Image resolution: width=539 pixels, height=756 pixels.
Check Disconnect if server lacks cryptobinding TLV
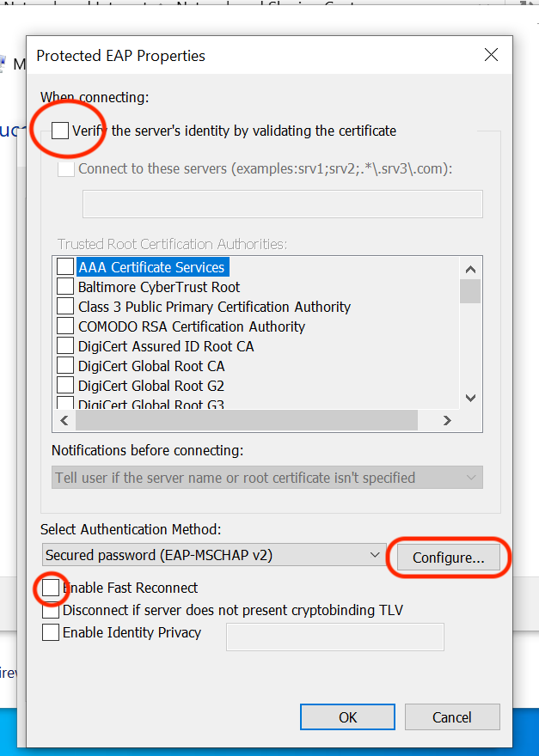(x=52, y=611)
